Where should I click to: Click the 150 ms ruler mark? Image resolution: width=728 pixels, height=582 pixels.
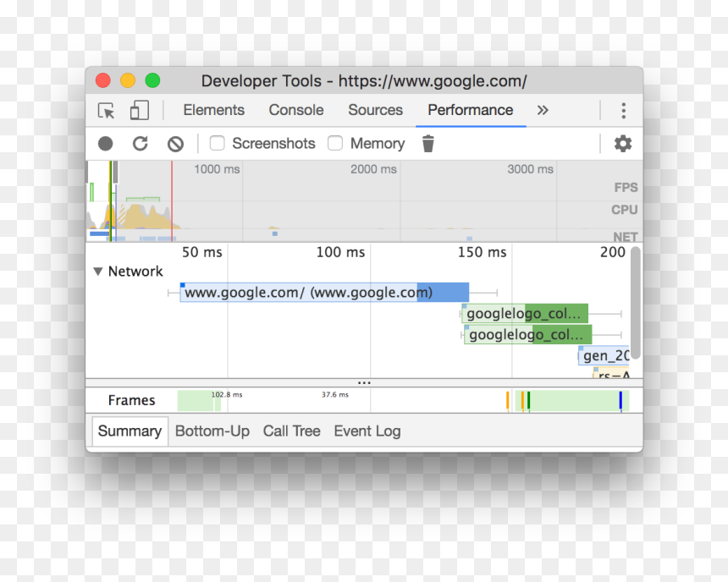click(482, 252)
